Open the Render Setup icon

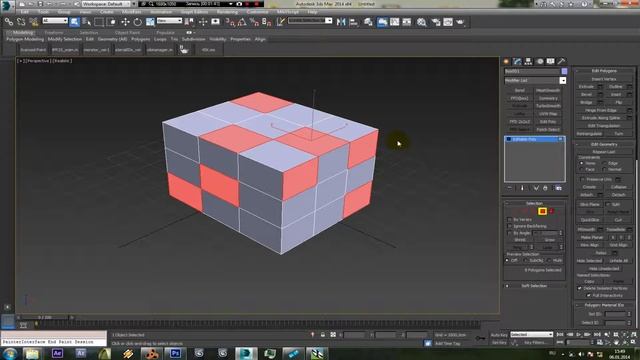(436, 22)
